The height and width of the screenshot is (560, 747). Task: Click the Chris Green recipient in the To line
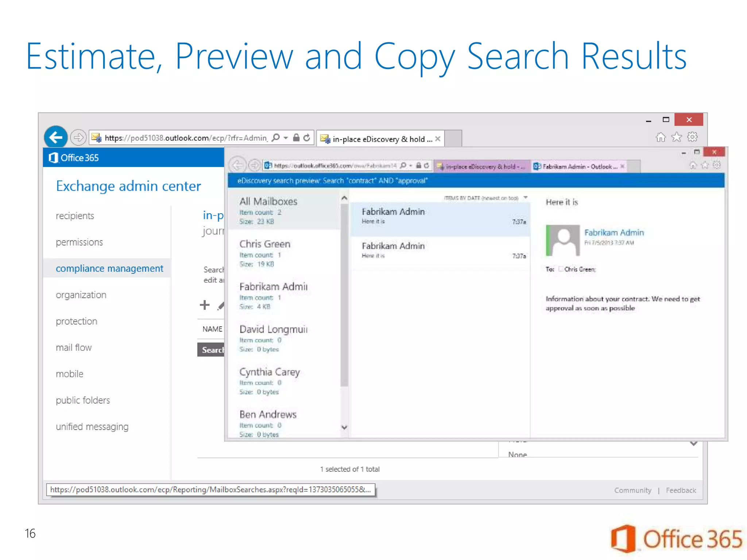click(579, 269)
